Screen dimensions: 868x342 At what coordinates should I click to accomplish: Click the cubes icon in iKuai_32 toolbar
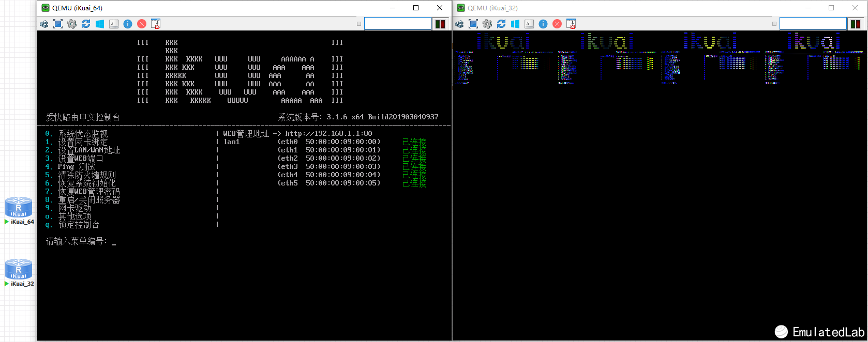pyautogui.click(x=459, y=24)
